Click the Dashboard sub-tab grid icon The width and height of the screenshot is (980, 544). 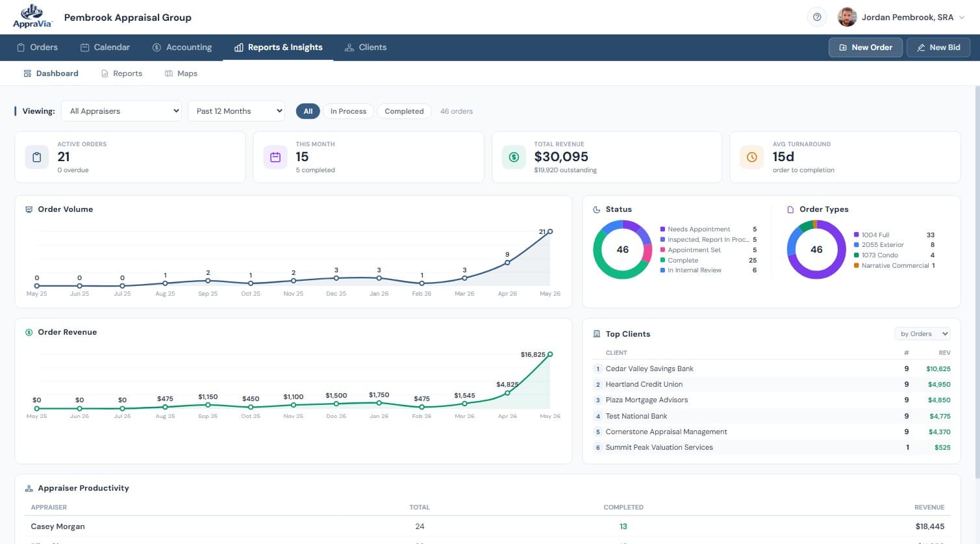point(27,73)
